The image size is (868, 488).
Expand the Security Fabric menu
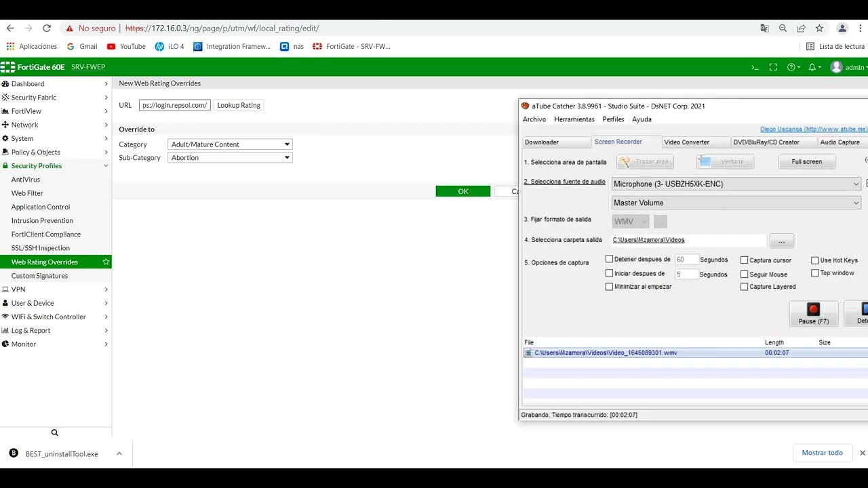tap(56, 98)
